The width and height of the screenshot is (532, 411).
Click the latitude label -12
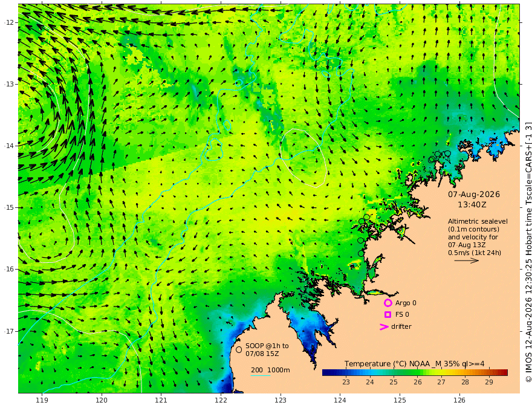click(9, 22)
